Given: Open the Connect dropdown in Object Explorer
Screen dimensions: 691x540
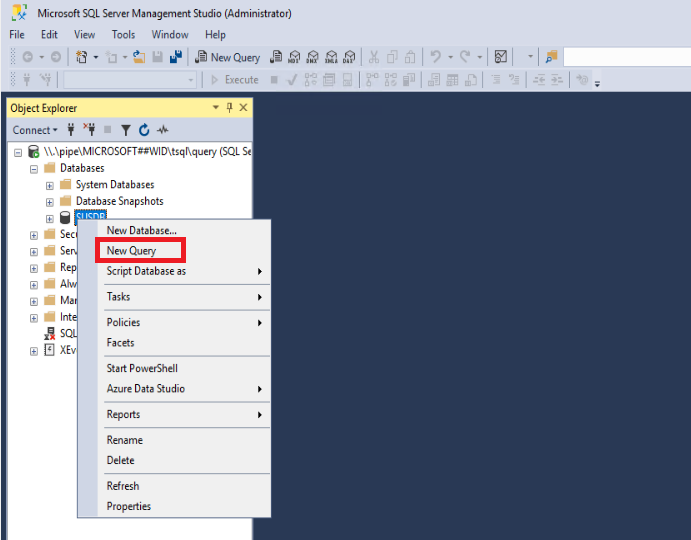Looking at the screenshot, I should point(35,130).
